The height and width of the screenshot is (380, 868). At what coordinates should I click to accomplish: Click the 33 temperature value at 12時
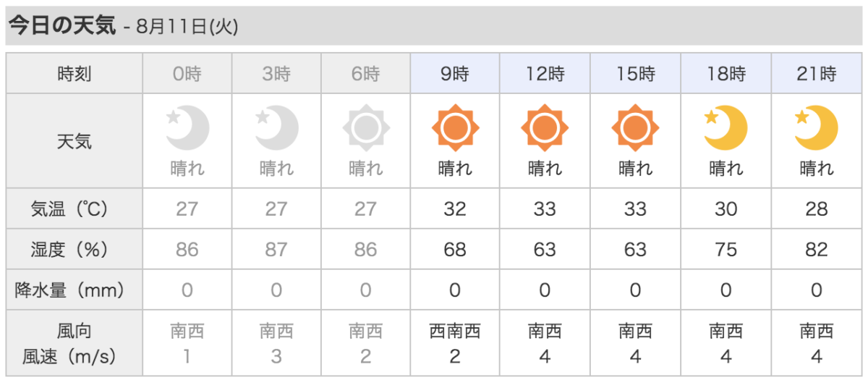(x=545, y=209)
